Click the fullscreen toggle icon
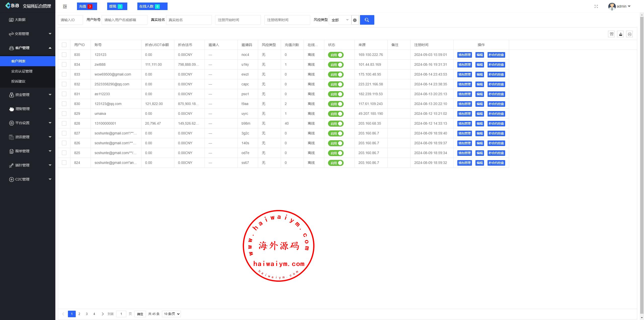The width and height of the screenshot is (644, 320). [596, 7]
